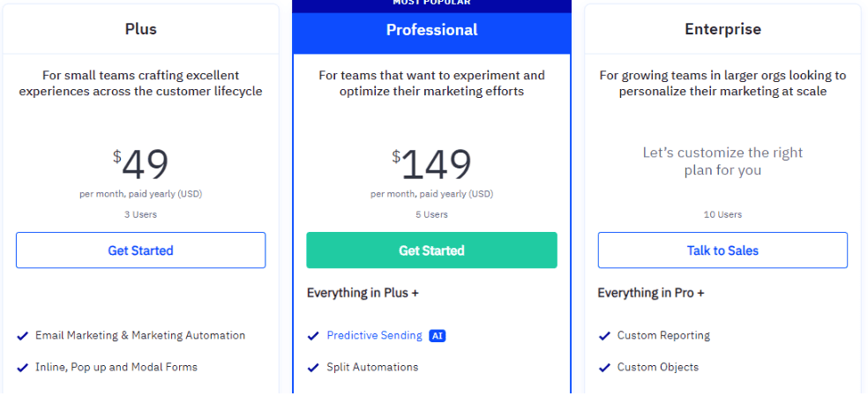Click Get Started under the Plus plan

tap(140, 250)
